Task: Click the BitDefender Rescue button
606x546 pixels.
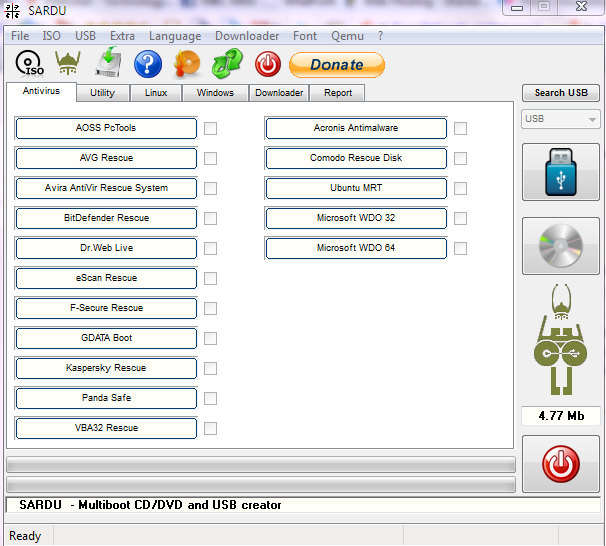Action: pos(106,218)
